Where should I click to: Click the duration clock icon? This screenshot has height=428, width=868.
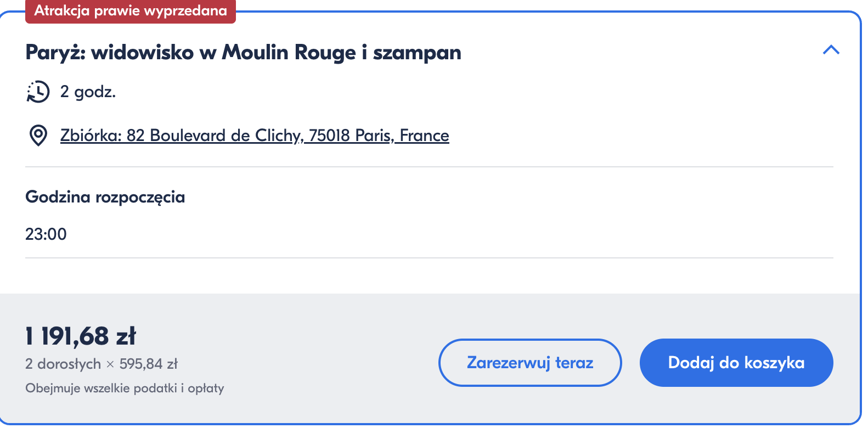(x=38, y=92)
